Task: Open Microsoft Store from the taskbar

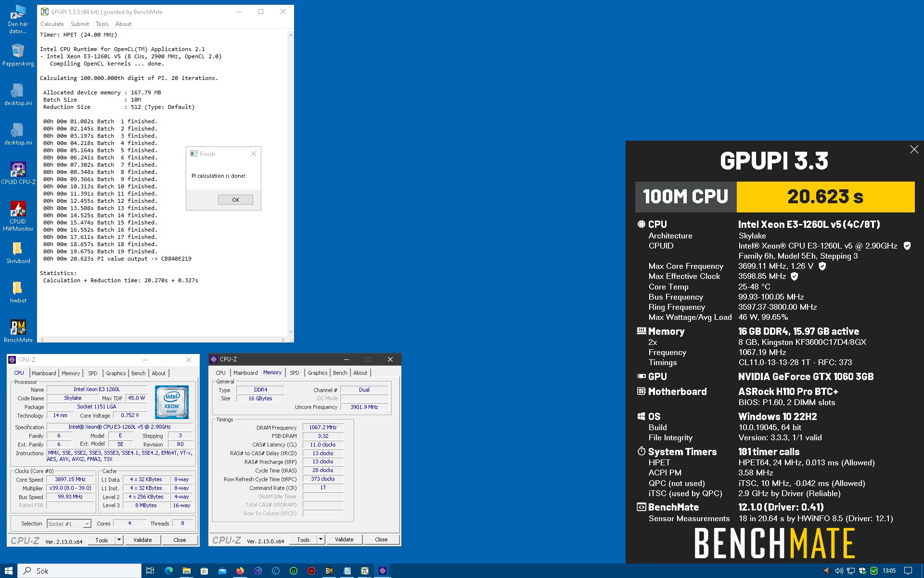Action: 205,571
